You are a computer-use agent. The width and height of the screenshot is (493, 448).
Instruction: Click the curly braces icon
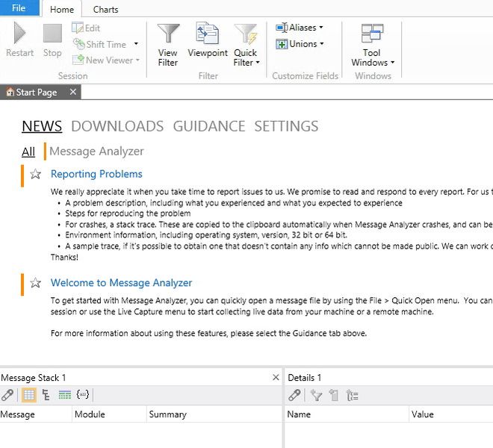(x=83, y=394)
